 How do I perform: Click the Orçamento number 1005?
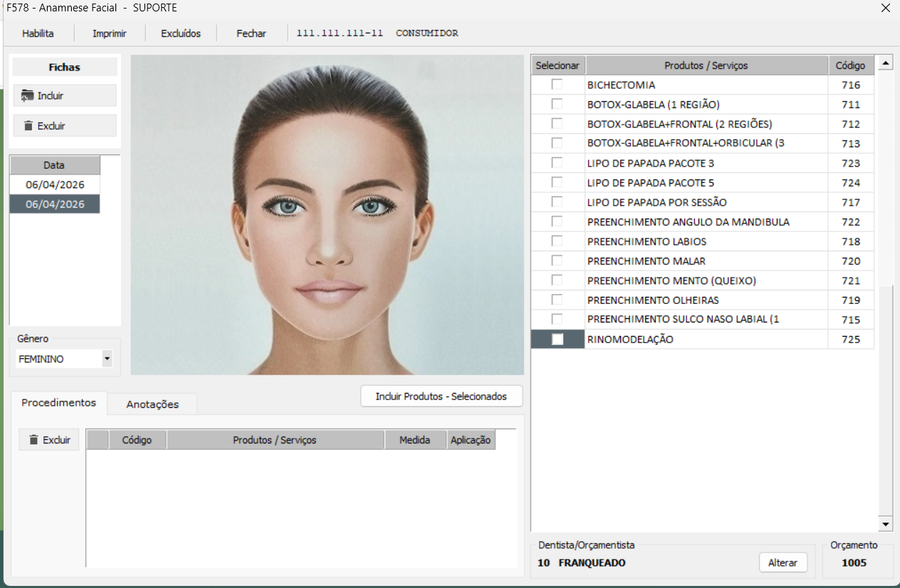pos(854,562)
